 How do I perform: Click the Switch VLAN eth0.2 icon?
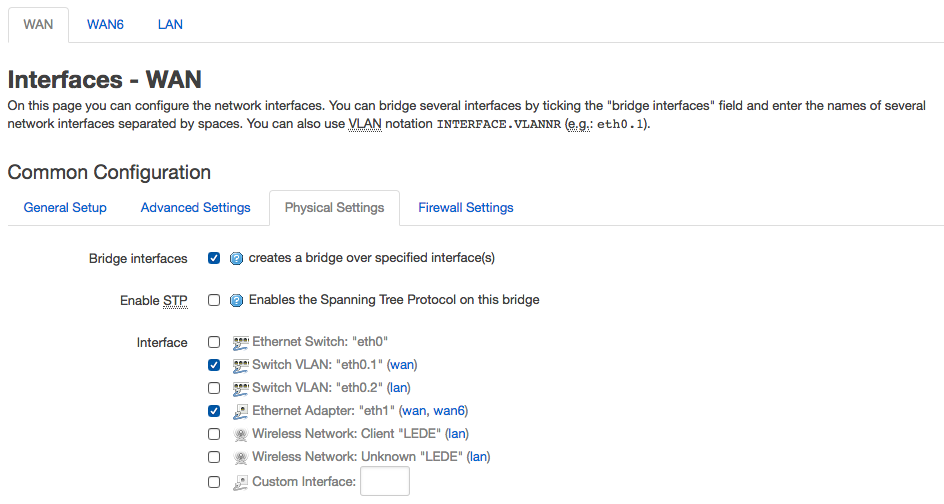point(241,388)
